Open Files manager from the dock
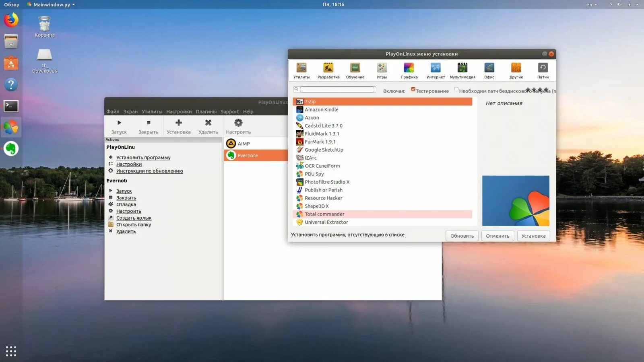 pos(11,41)
